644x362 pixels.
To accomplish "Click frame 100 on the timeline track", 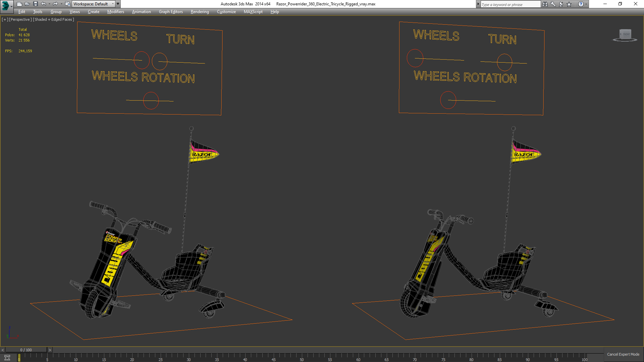I will coord(584,357).
